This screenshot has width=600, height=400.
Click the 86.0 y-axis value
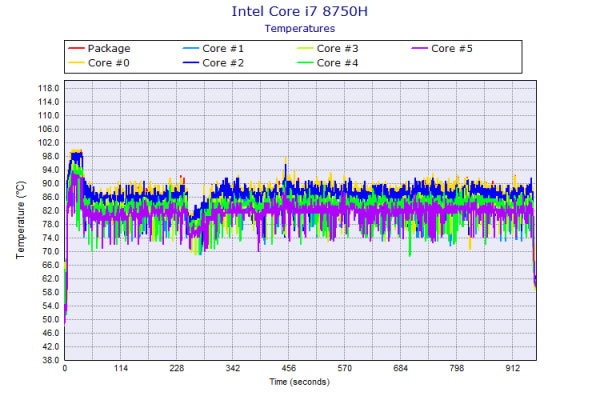coord(51,197)
